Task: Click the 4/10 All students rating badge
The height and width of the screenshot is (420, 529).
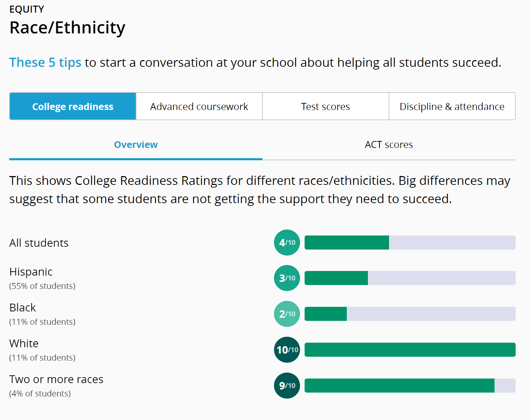Action: (x=287, y=243)
